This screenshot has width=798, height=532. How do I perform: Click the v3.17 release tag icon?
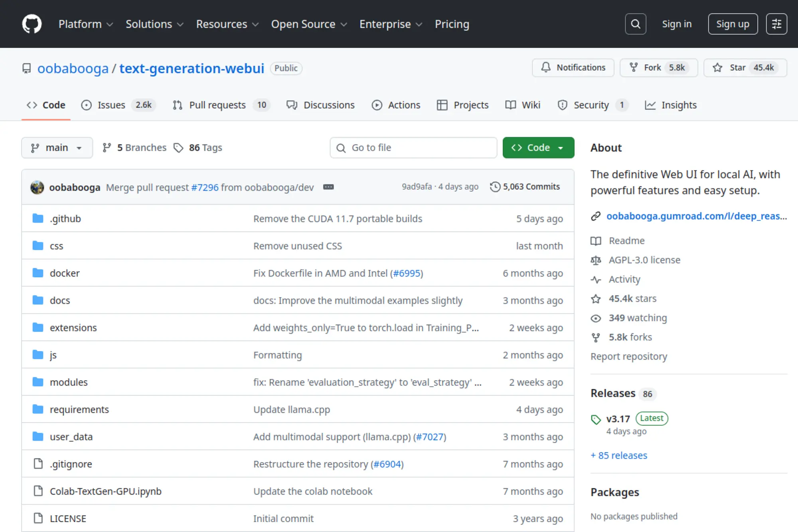(596, 419)
